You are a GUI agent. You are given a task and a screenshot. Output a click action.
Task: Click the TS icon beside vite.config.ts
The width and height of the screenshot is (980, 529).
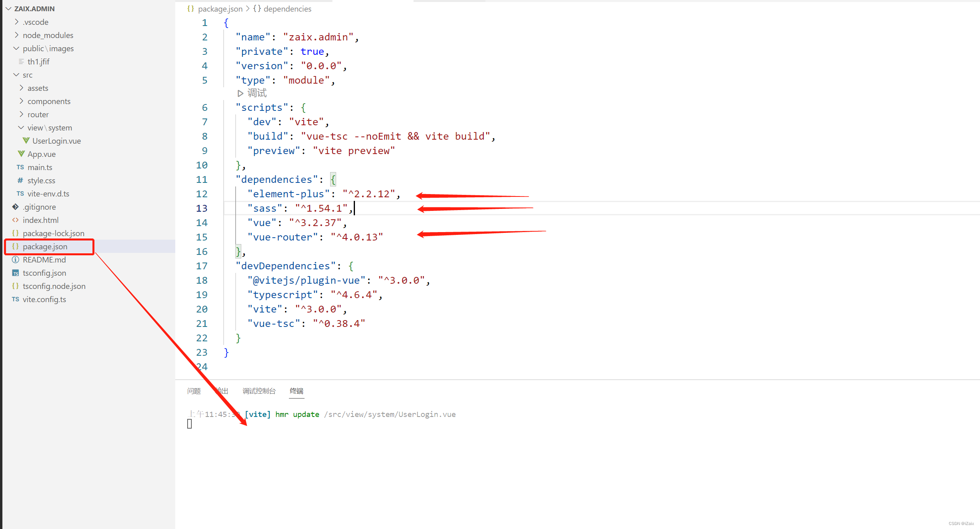pos(16,299)
